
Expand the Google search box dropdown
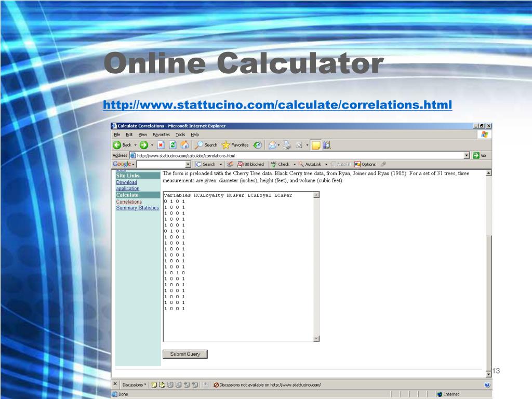188,164
